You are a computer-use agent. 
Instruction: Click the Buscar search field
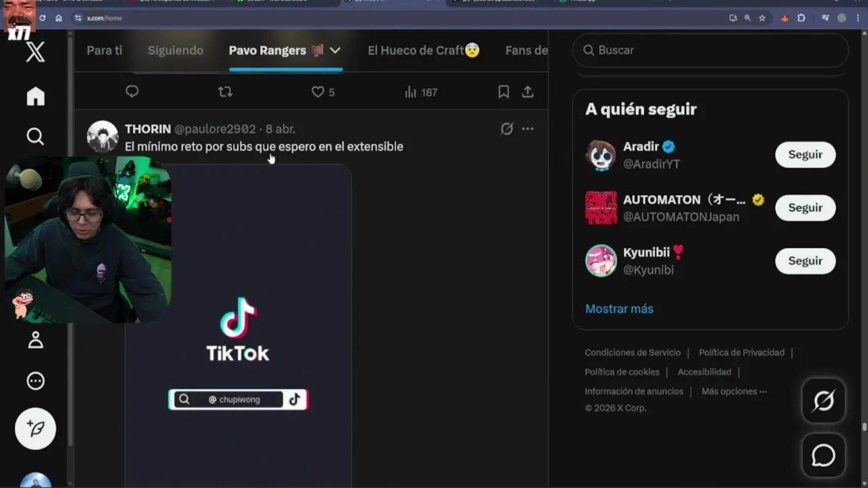pyautogui.click(x=710, y=50)
